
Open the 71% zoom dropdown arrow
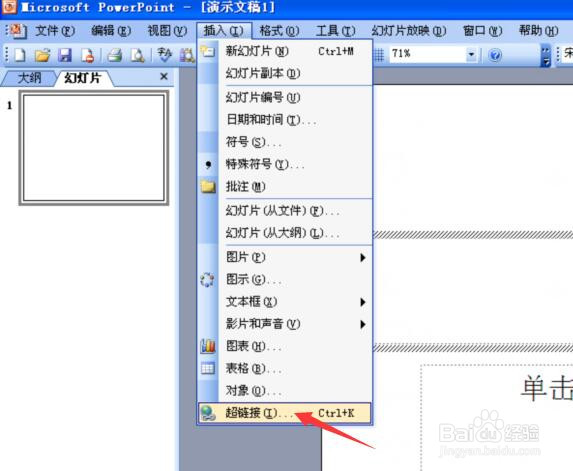point(471,55)
